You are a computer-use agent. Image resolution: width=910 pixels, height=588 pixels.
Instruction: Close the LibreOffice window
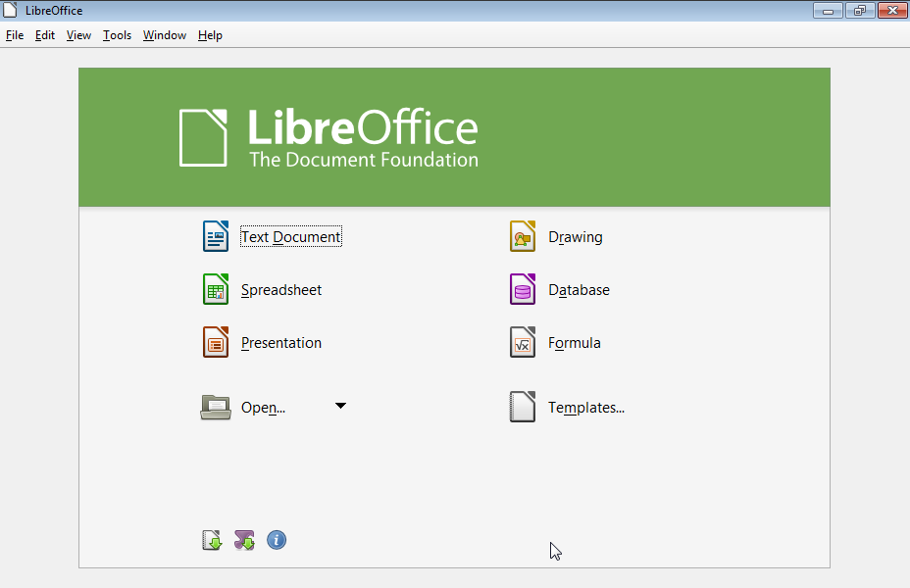pos(892,11)
